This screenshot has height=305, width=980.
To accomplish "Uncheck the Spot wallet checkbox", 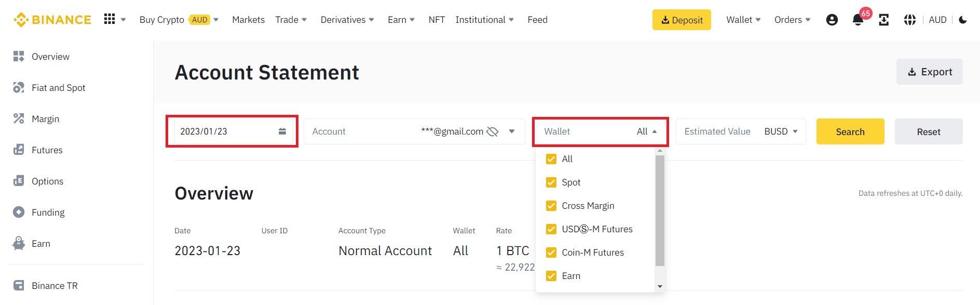I will click(551, 182).
